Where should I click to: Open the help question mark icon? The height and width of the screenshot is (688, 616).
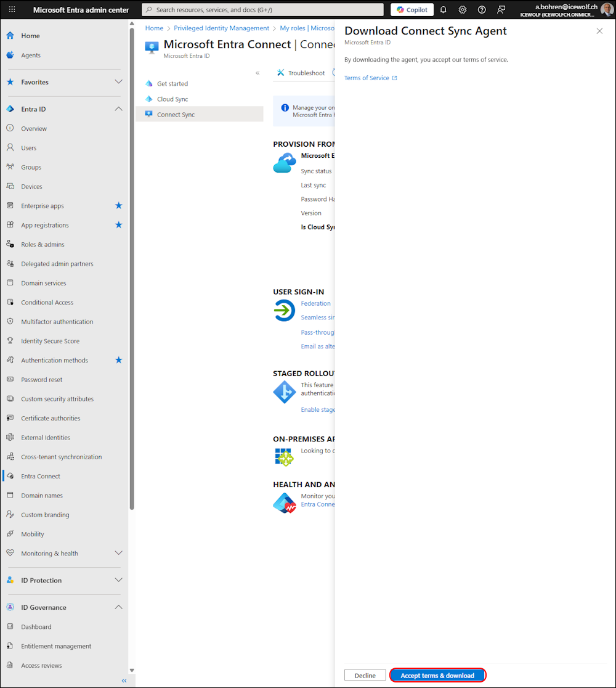click(x=482, y=10)
